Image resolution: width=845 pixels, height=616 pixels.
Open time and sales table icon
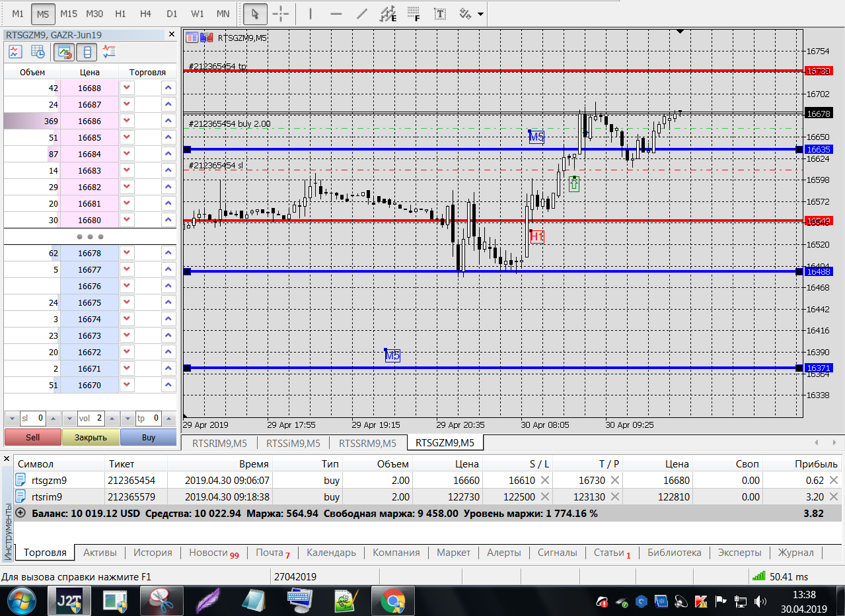tap(38, 51)
